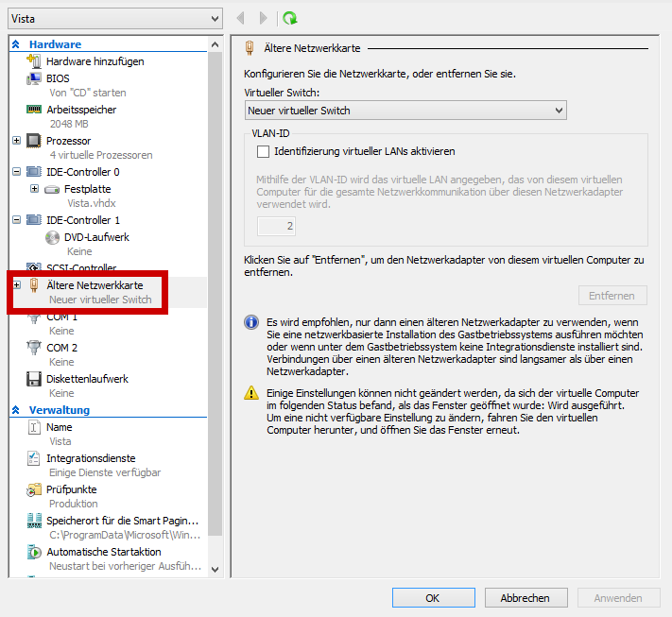Collapse the IDE-Controller 0 node

pos(16,172)
